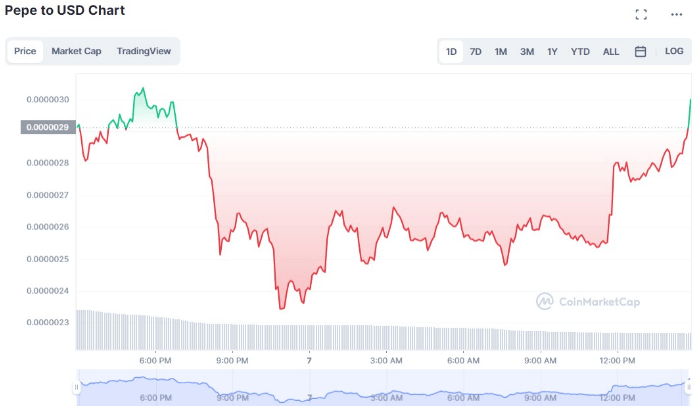Choose the 3M time range
The image size is (699, 406).
pyautogui.click(x=527, y=52)
